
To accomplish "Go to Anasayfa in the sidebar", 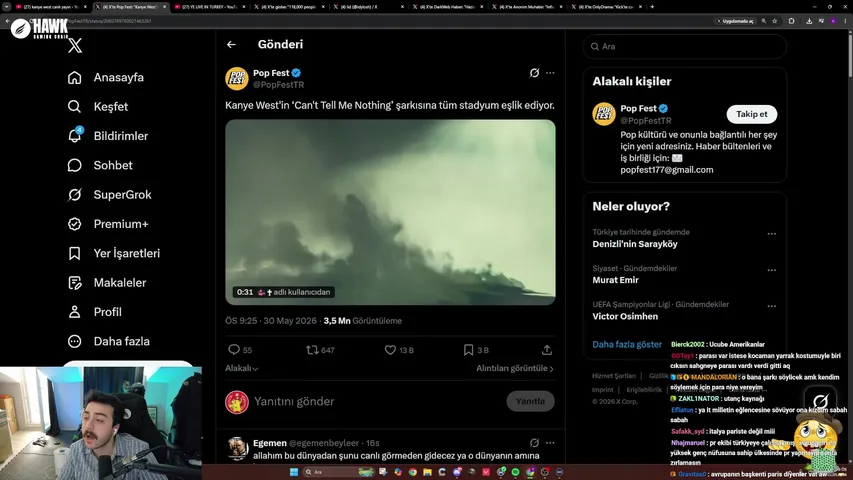I will click(x=106, y=77).
